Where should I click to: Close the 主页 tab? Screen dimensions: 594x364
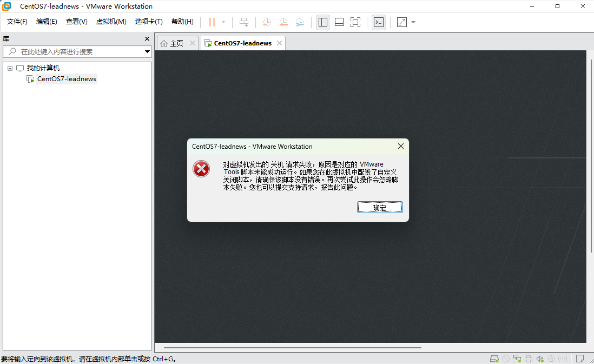pyautogui.click(x=192, y=43)
